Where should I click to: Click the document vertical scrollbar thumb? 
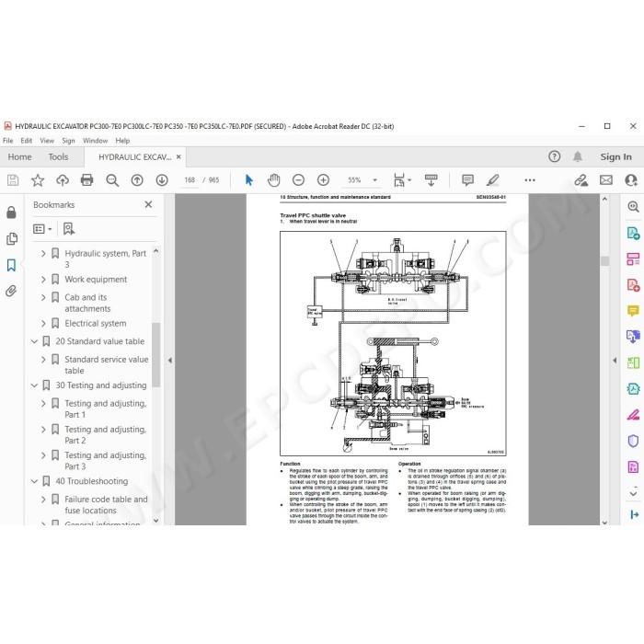click(x=604, y=261)
